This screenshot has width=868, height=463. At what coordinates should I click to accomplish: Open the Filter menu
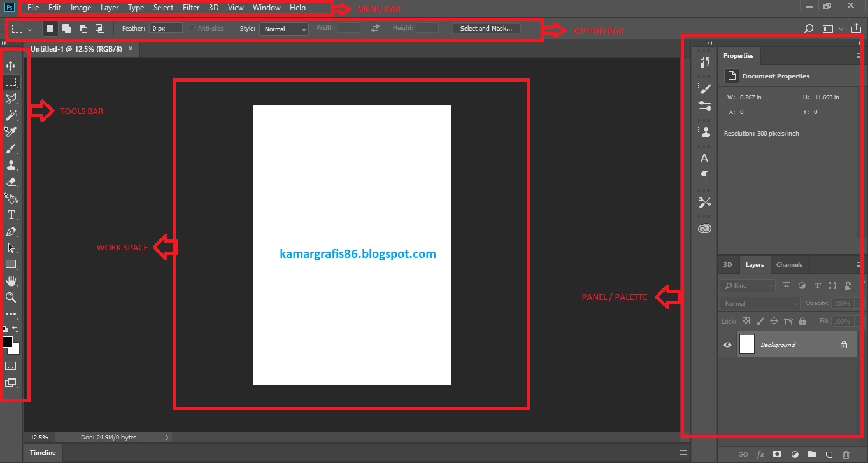click(190, 7)
